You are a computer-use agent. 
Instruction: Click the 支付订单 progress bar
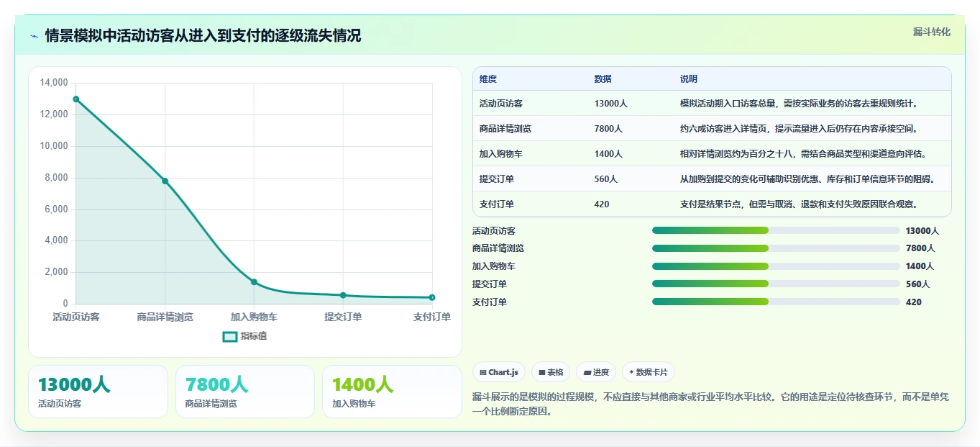tap(776, 302)
